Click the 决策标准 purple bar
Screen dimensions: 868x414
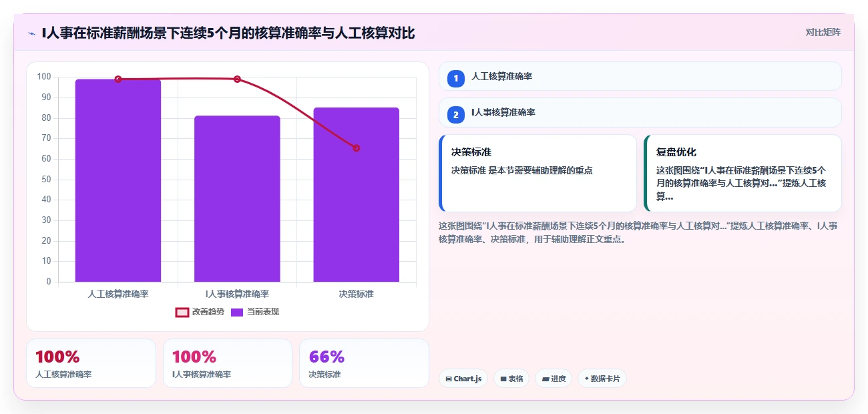pos(356,195)
